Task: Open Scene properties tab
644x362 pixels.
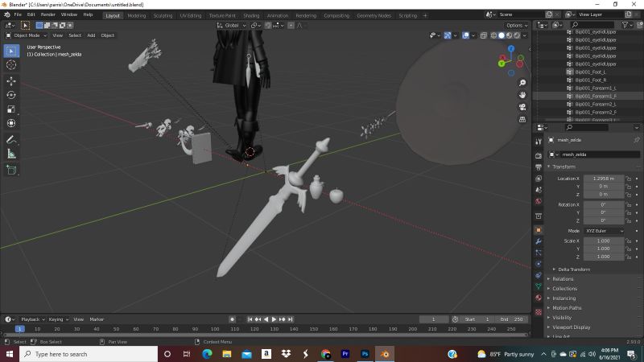Action: point(539,190)
